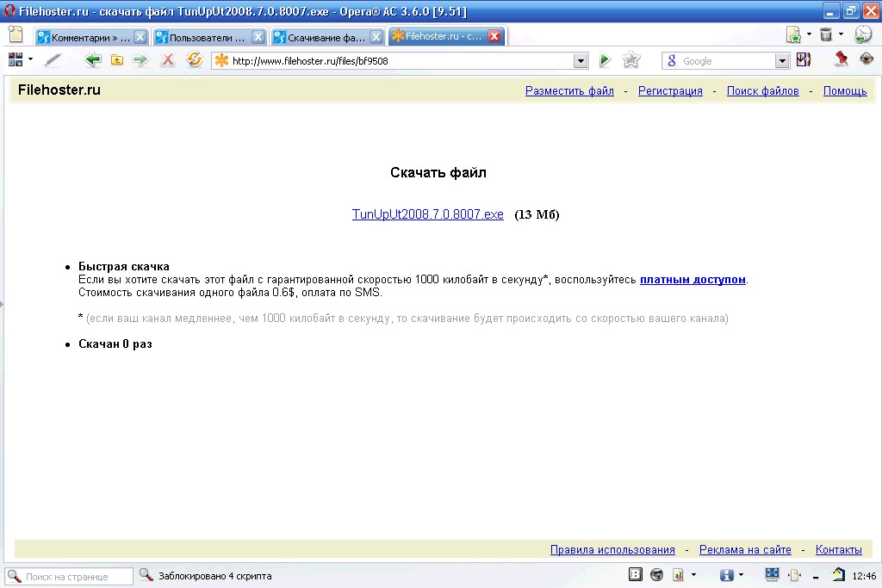Click the 'B' icon in status bar
The image size is (882, 588).
(x=635, y=574)
